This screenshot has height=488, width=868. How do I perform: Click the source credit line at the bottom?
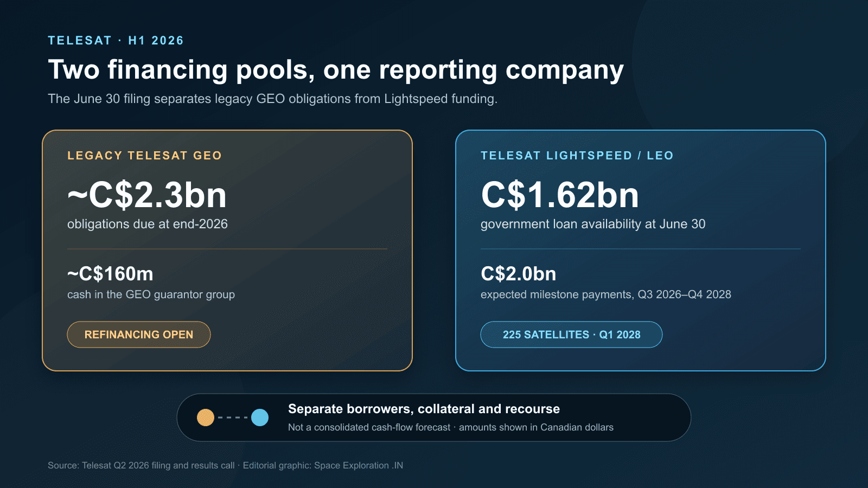point(225,465)
